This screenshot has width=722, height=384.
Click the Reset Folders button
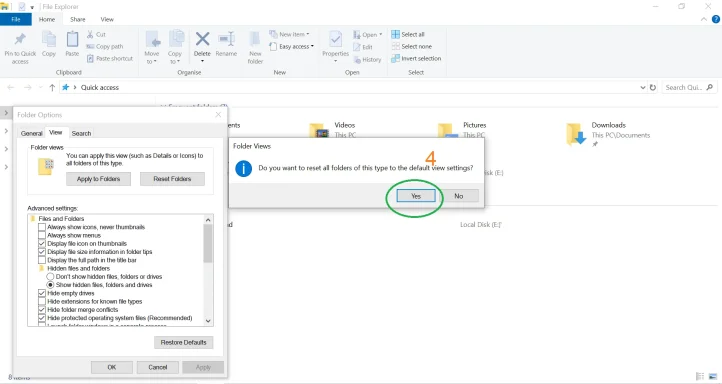(172, 179)
